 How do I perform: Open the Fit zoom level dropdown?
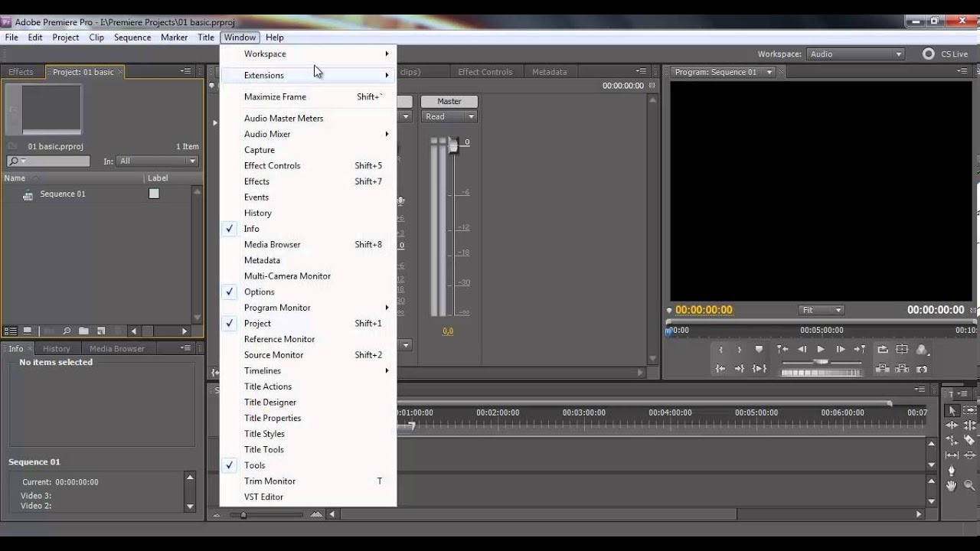pyautogui.click(x=821, y=310)
